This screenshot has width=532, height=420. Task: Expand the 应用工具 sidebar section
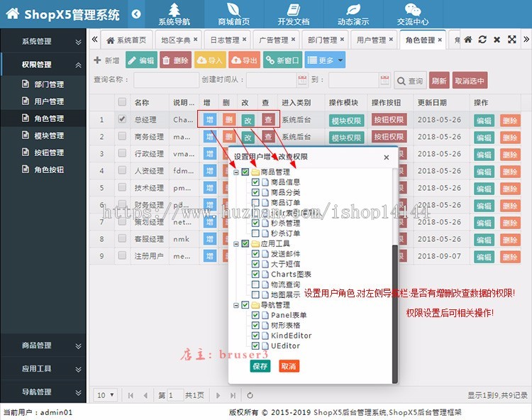[x=43, y=368]
